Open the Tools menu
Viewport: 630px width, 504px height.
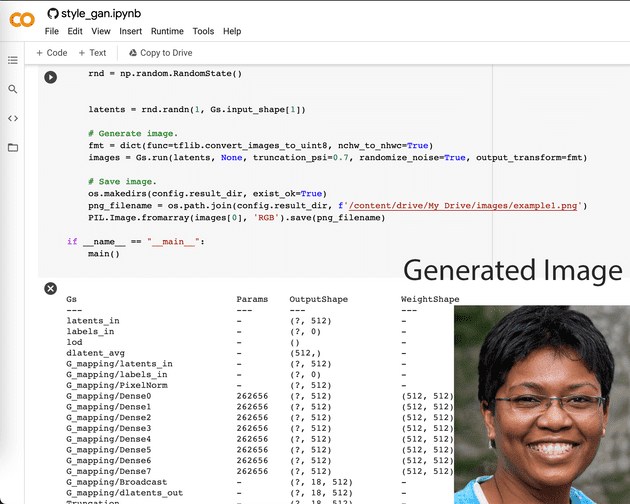pos(203,31)
